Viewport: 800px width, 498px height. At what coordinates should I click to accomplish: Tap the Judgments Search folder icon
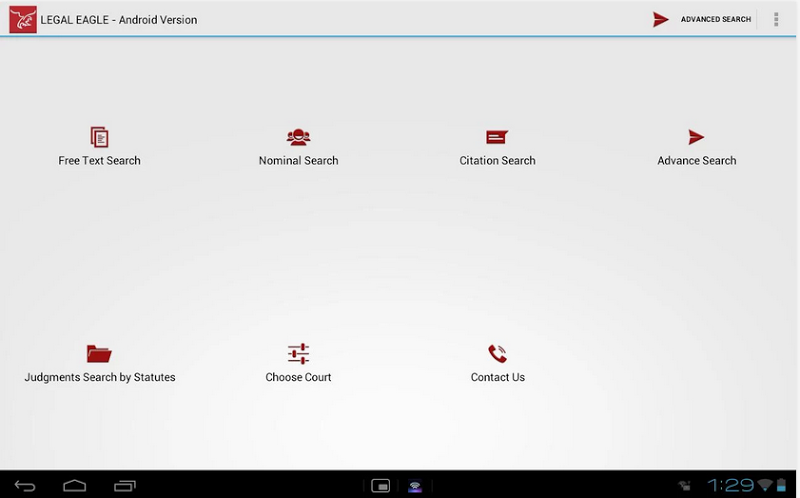(99, 353)
